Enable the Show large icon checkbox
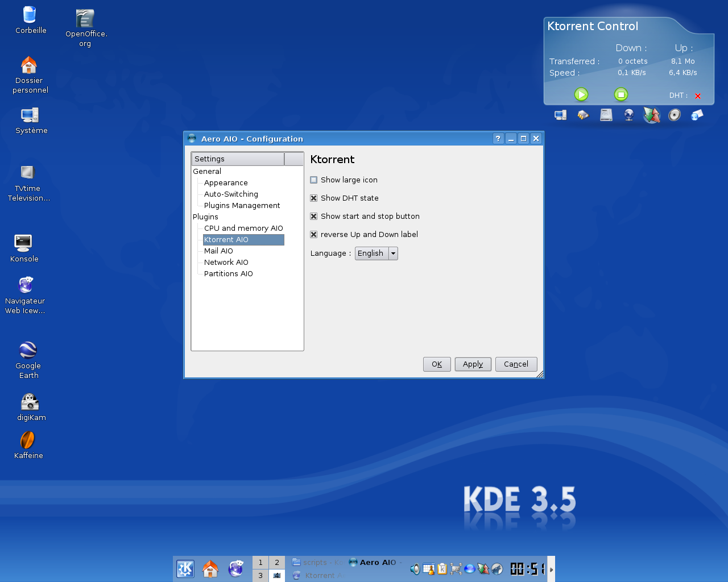 click(313, 180)
